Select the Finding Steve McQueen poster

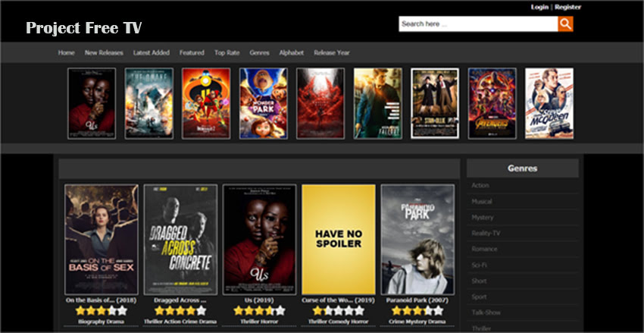click(x=549, y=103)
